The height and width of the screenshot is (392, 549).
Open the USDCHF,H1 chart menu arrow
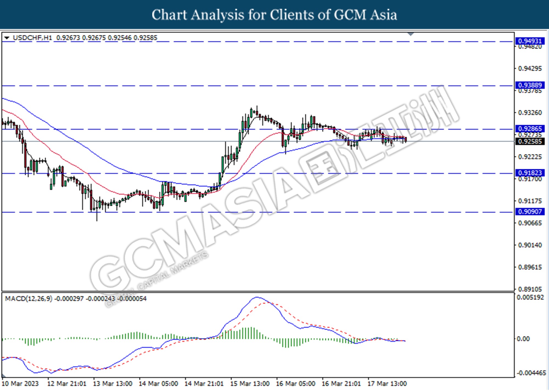coord(7,38)
